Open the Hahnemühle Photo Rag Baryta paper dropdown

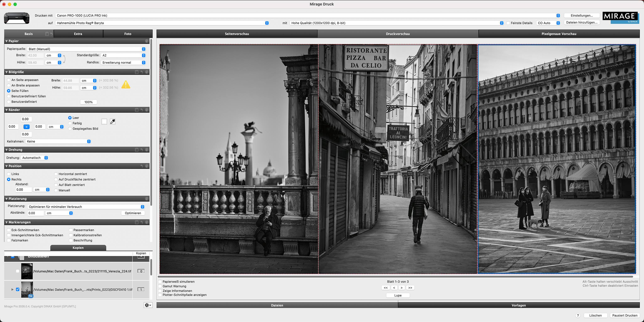[x=162, y=23]
